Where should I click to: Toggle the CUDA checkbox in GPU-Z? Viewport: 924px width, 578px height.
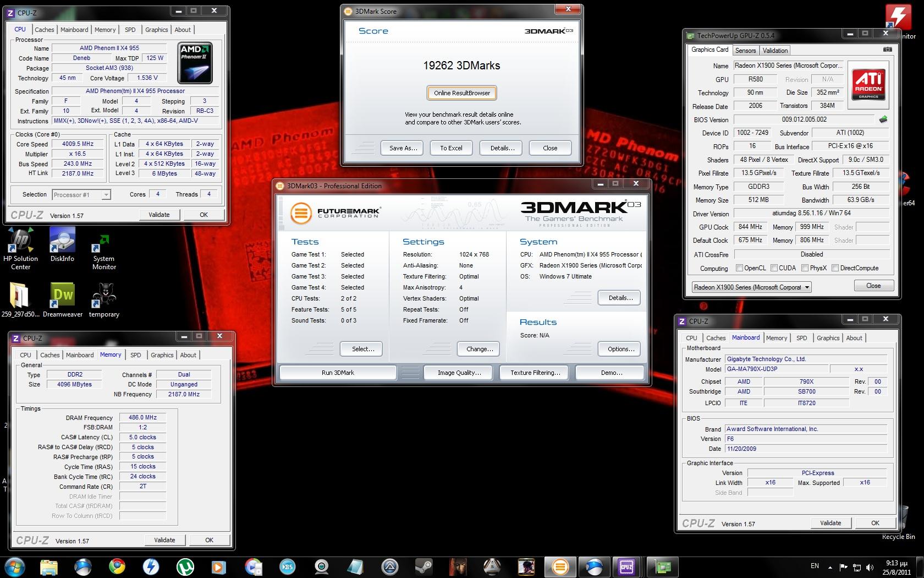774,268
